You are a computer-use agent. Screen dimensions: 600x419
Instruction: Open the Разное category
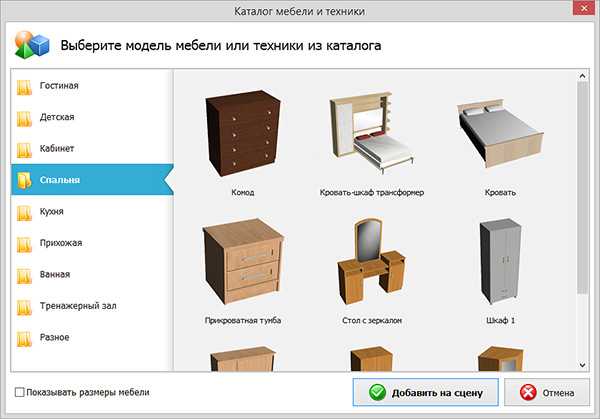pos(54,337)
